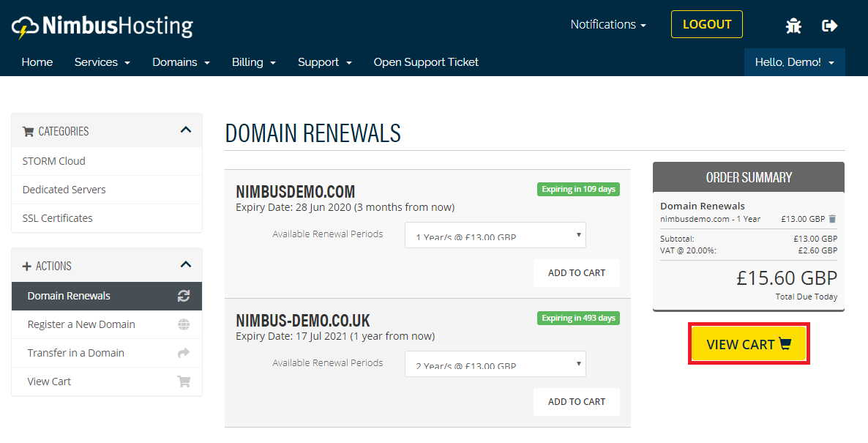Click the cart icon beside sidebar View Cart
The width and height of the screenshot is (868, 443).
coord(184,381)
